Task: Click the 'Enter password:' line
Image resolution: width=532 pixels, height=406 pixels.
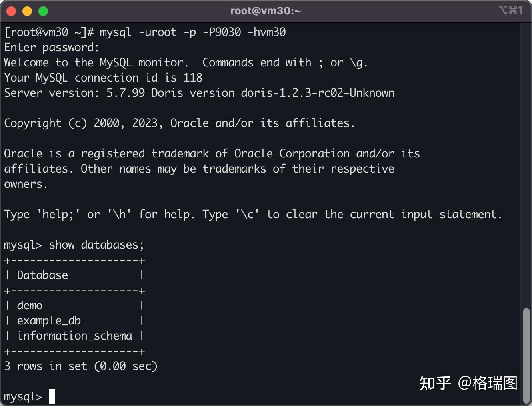Action: click(52, 47)
